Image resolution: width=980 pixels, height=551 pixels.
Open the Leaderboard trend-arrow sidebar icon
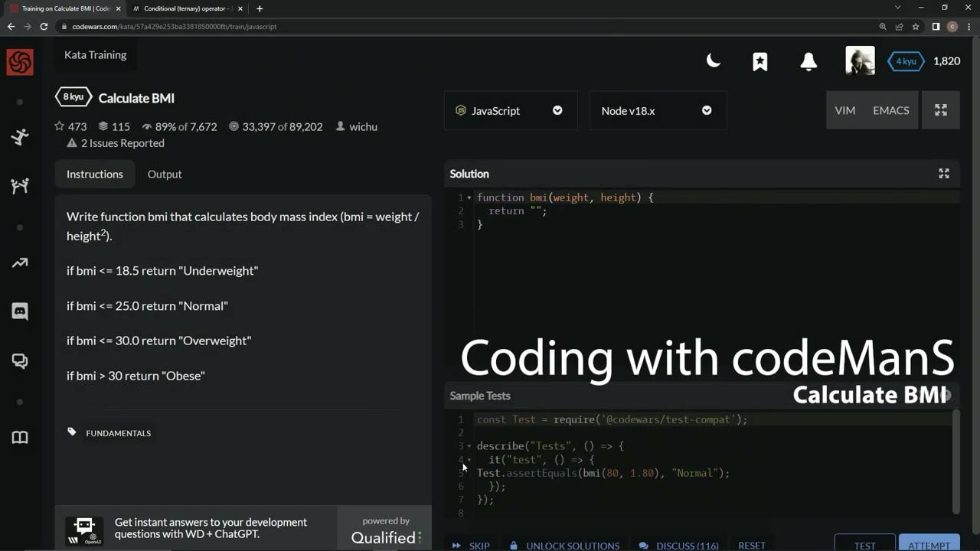point(20,262)
